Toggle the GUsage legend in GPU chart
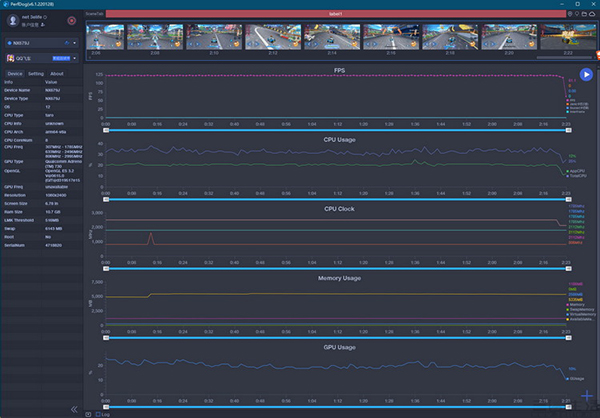Image resolution: width=600 pixels, height=418 pixels. (x=577, y=377)
